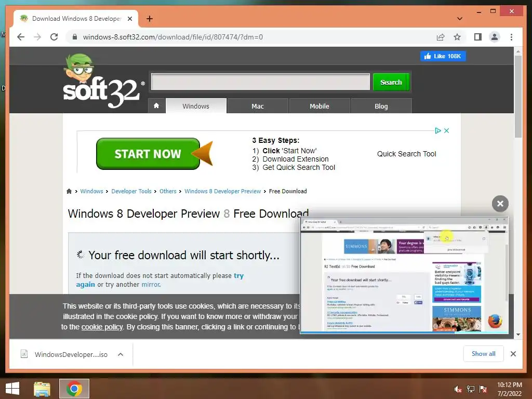Click the floating video thumbnail
The height and width of the screenshot is (399, 532).
click(404, 275)
